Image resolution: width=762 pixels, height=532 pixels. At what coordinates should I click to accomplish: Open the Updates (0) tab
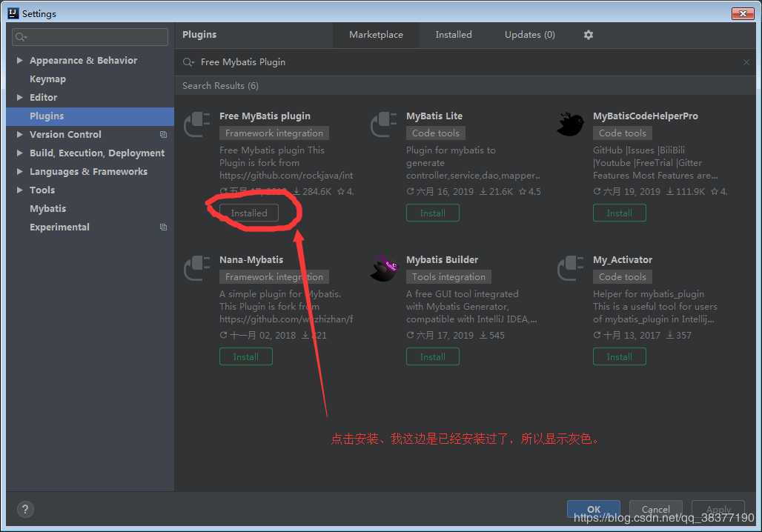[530, 35]
